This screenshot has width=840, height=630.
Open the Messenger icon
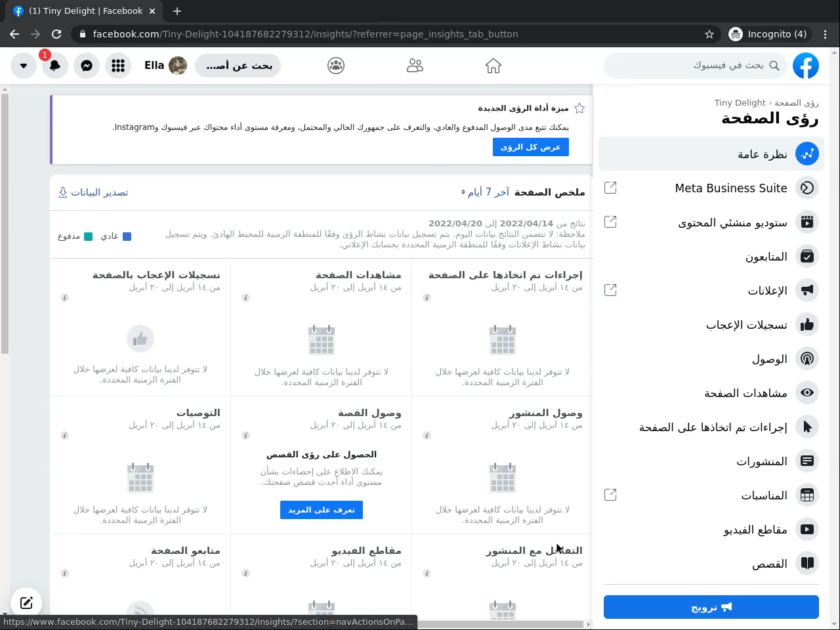point(87,66)
